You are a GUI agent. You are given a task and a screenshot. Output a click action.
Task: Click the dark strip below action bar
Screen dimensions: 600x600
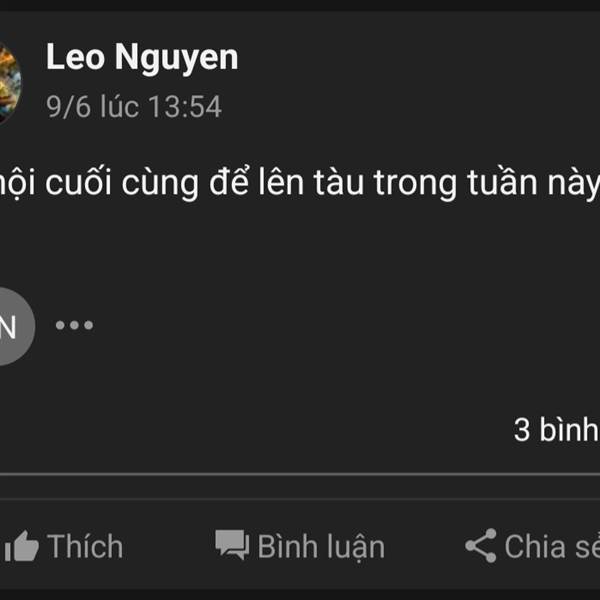point(300,595)
